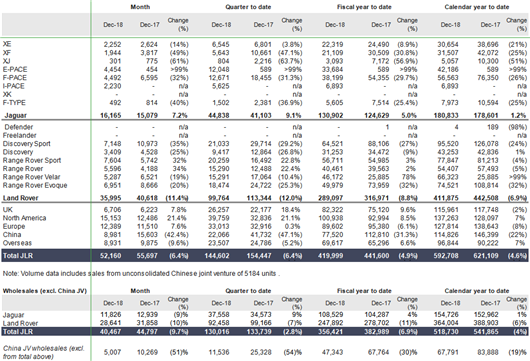
Task: Select the Discovery Sport row label
Action: click(26, 144)
